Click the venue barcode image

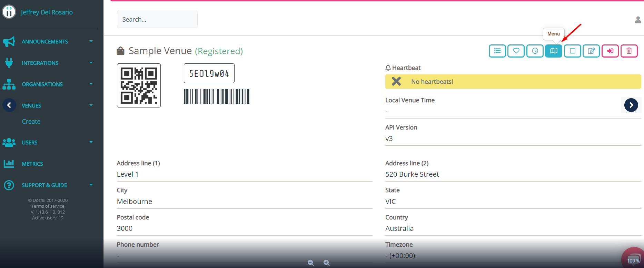pos(217,96)
